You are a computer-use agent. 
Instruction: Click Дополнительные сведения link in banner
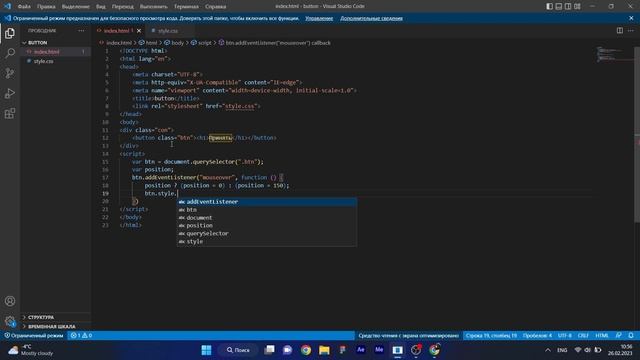371,18
